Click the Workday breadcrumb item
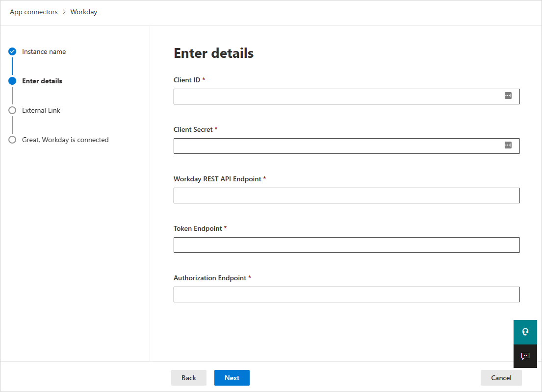This screenshot has width=542, height=392. coord(83,11)
